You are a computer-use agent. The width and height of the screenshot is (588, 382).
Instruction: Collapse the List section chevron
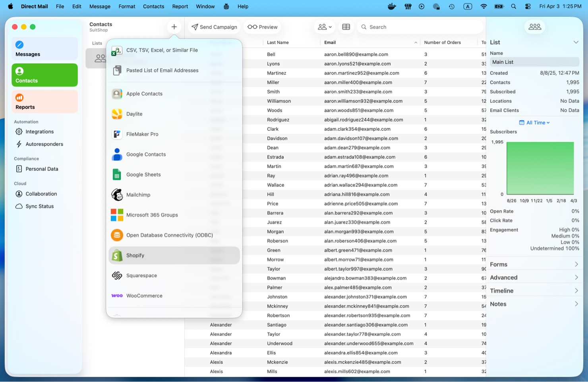[x=576, y=42]
